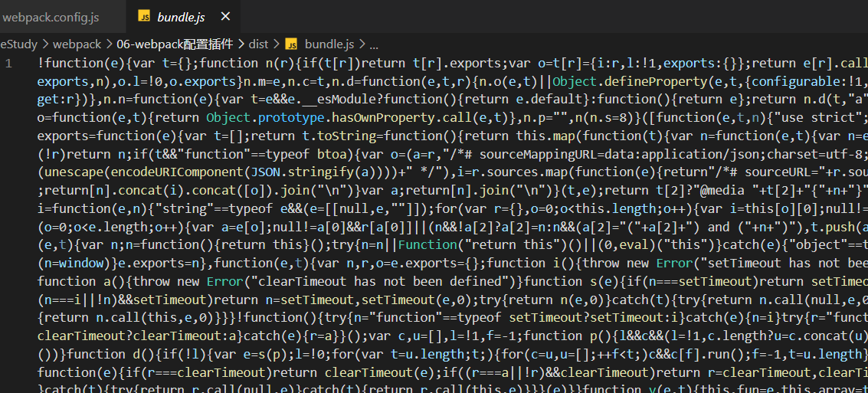Click the 'e.default' text in code

549,100
